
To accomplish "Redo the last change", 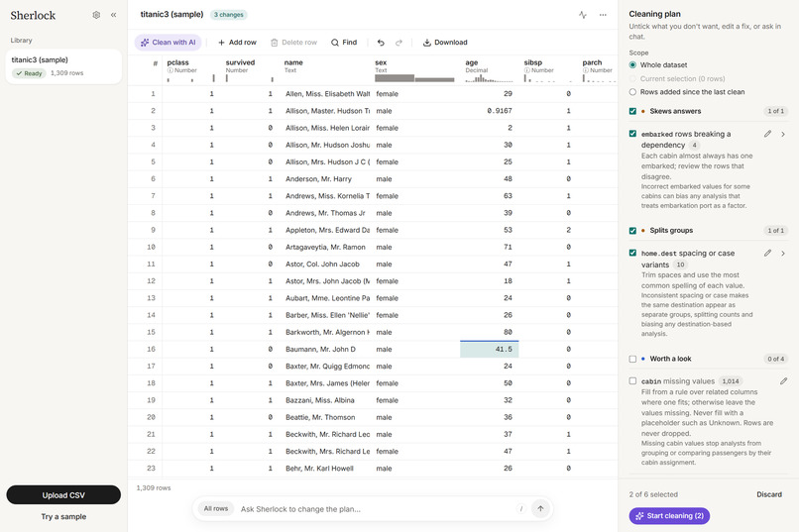I will point(399,43).
